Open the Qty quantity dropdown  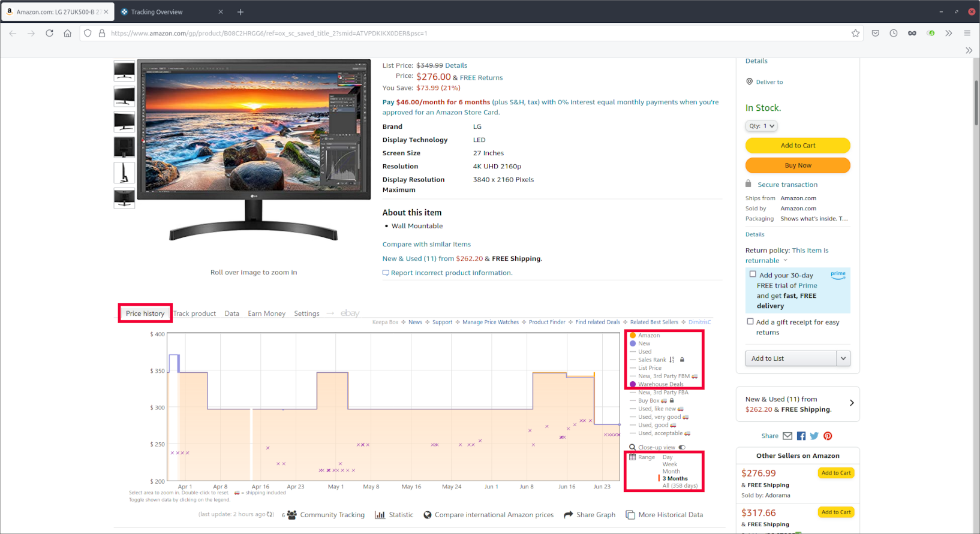(x=762, y=126)
